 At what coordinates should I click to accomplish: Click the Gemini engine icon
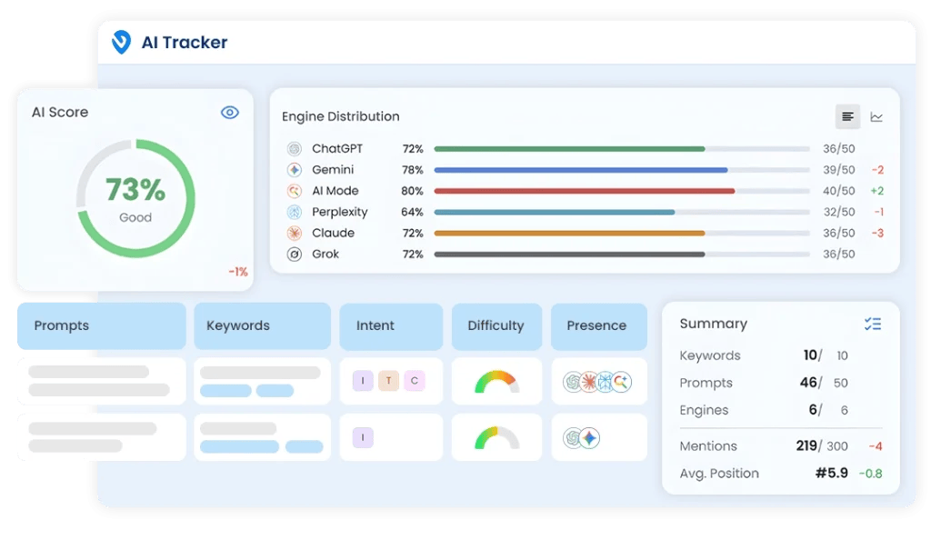[x=295, y=170]
